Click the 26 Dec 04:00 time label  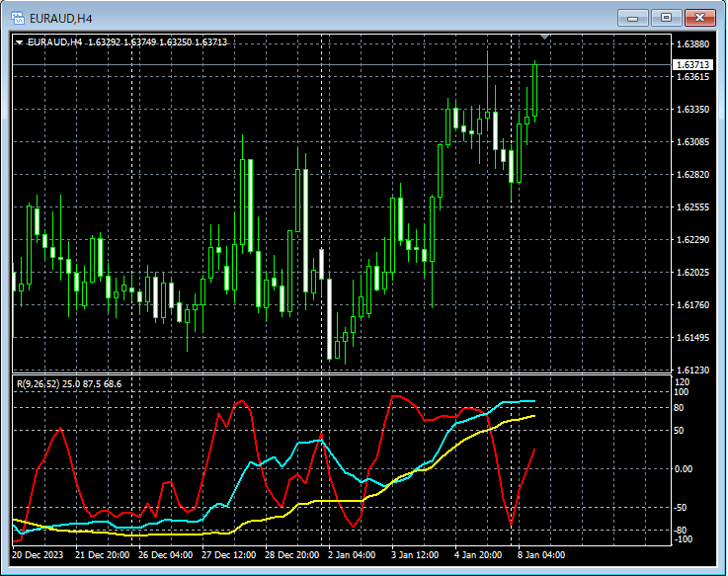click(165, 555)
